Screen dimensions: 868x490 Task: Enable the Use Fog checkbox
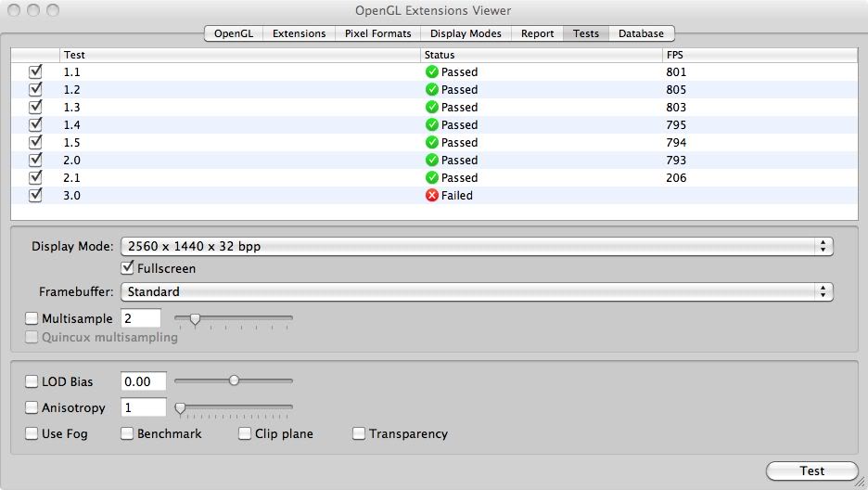(x=32, y=433)
